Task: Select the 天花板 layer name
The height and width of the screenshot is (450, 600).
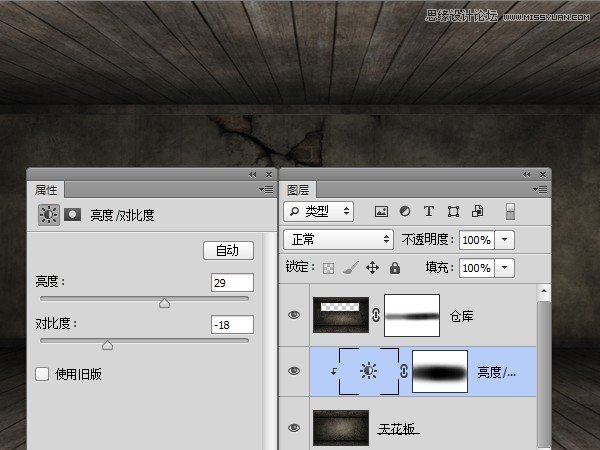Action: point(397,429)
